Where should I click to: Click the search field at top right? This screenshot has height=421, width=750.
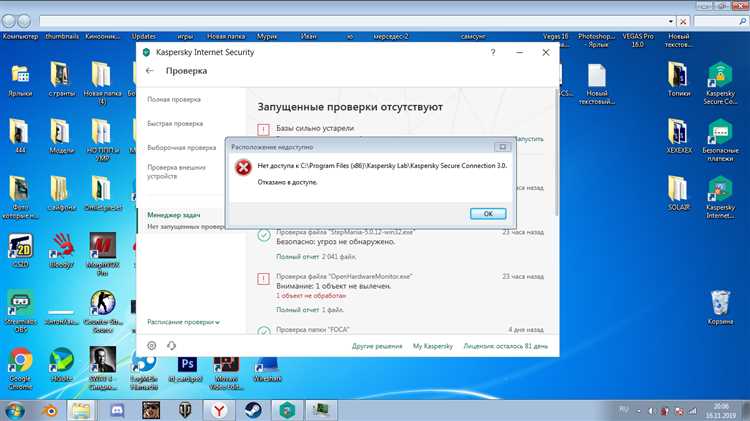[720, 22]
